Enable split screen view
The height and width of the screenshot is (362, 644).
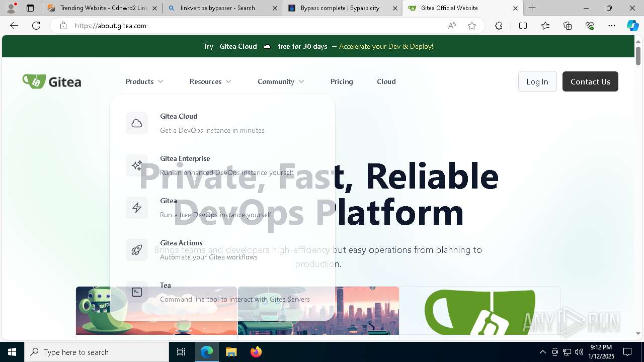[523, 26]
